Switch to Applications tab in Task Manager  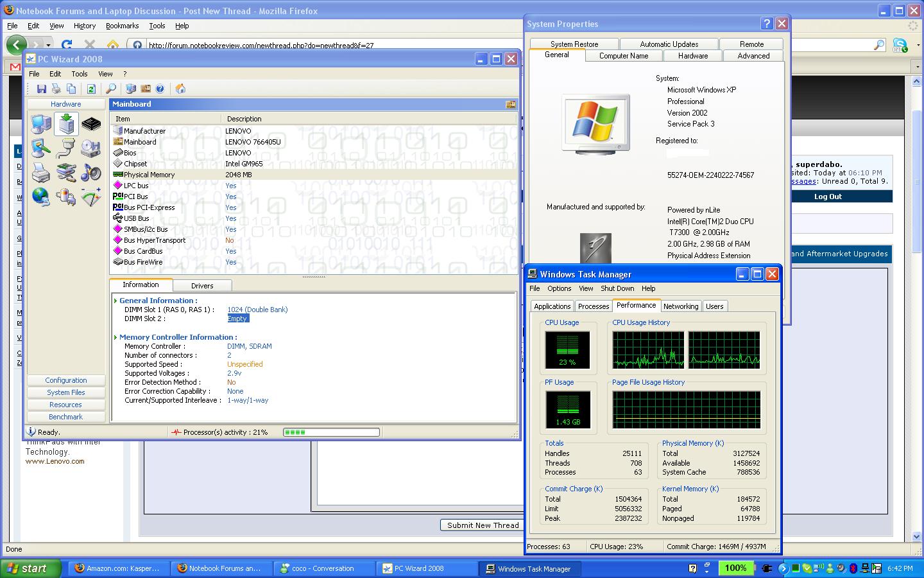[x=552, y=306]
